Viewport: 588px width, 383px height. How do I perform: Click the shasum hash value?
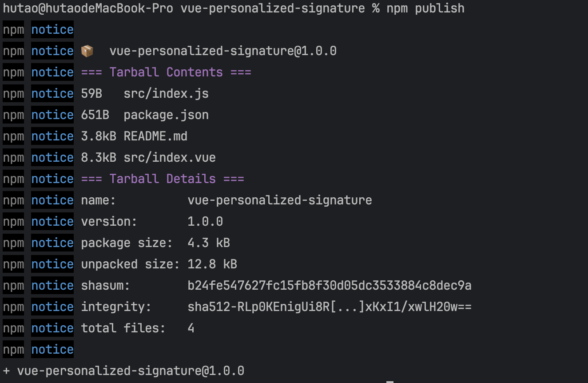(329, 286)
